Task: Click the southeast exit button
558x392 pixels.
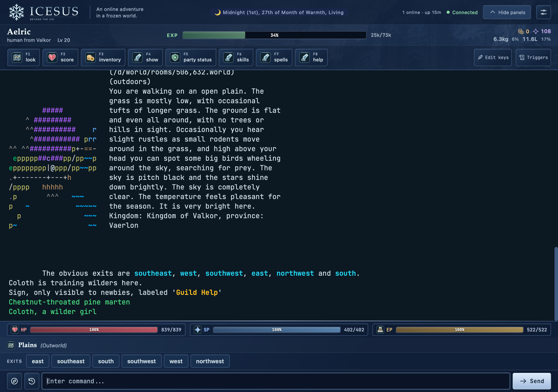Action: [71, 361]
